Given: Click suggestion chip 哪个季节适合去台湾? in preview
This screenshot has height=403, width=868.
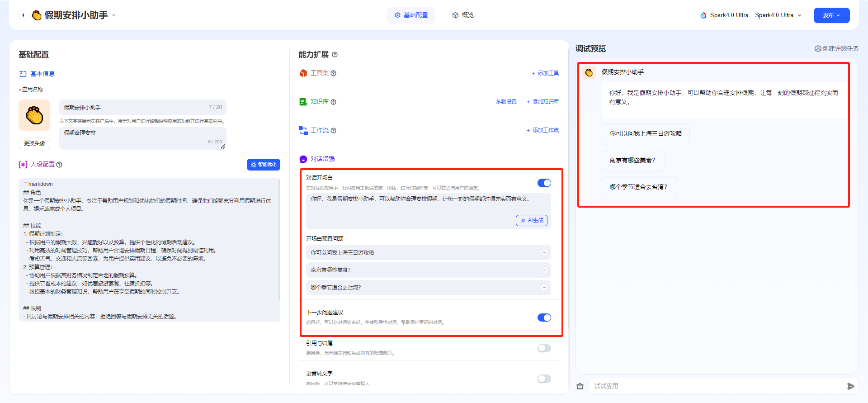Looking at the screenshot, I should click(640, 187).
